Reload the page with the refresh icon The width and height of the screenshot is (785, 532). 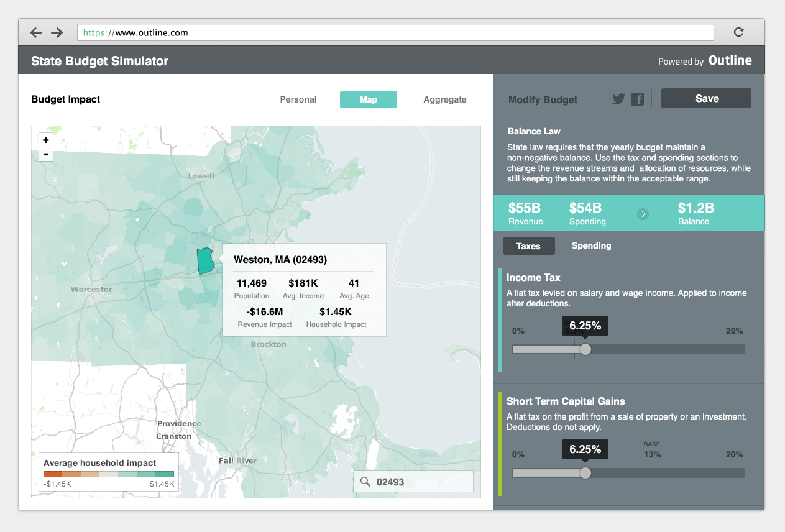(x=739, y=32)
